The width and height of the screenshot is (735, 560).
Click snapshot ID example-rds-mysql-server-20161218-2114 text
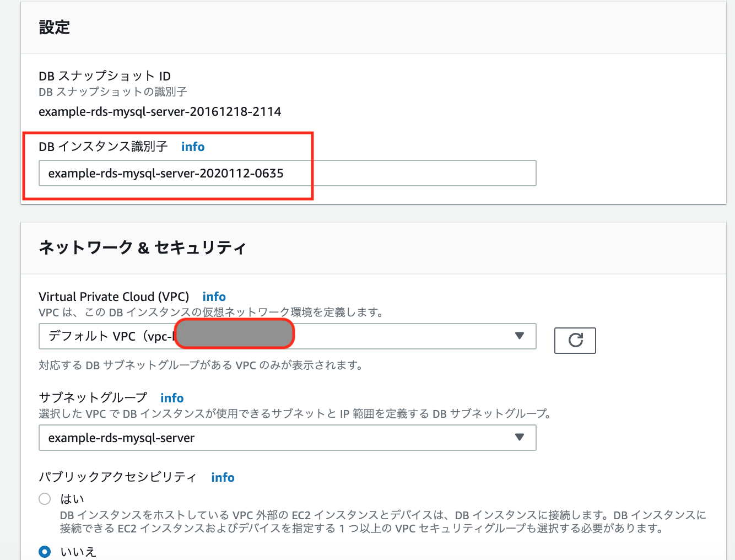(x=160, y=112)
